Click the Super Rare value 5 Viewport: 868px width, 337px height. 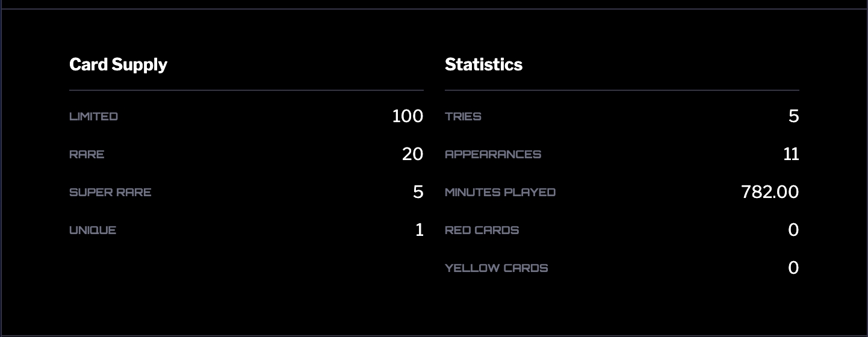pos(418,192)
